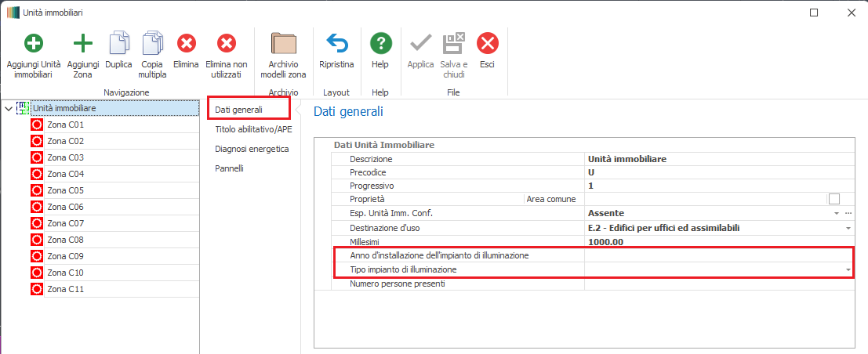
Task: Open Archivio modelli zona folder
Action: [282, 43]
